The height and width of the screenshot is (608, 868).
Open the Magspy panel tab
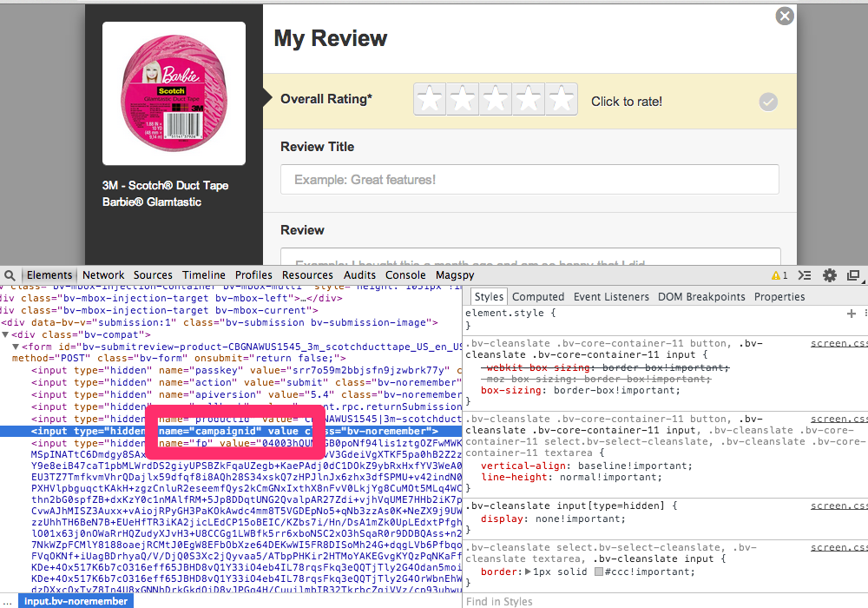coord(455,275)
